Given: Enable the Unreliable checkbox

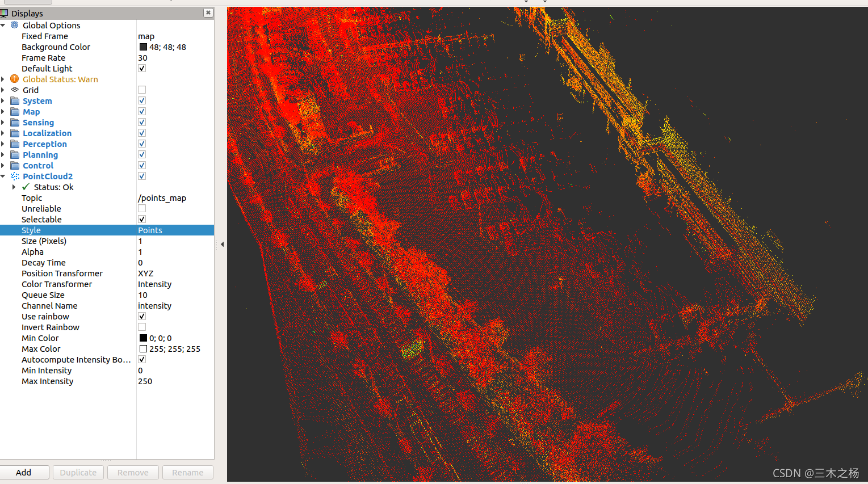Looking at the screenshot, I should click(142, 208).
